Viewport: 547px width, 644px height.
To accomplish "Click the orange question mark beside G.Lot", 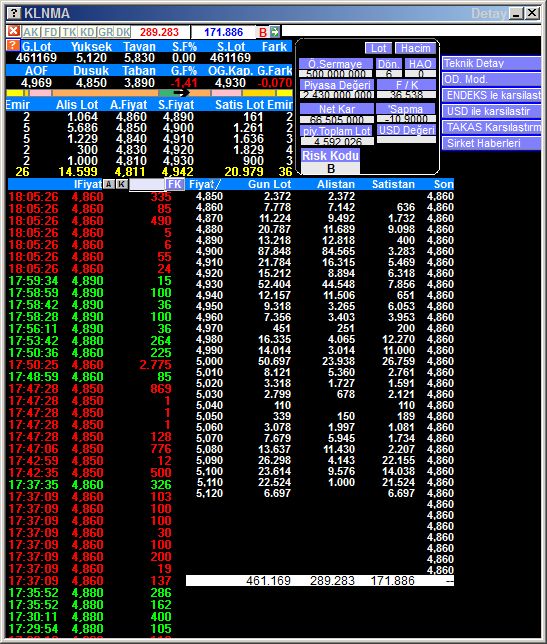I will (x=12, y=45).
